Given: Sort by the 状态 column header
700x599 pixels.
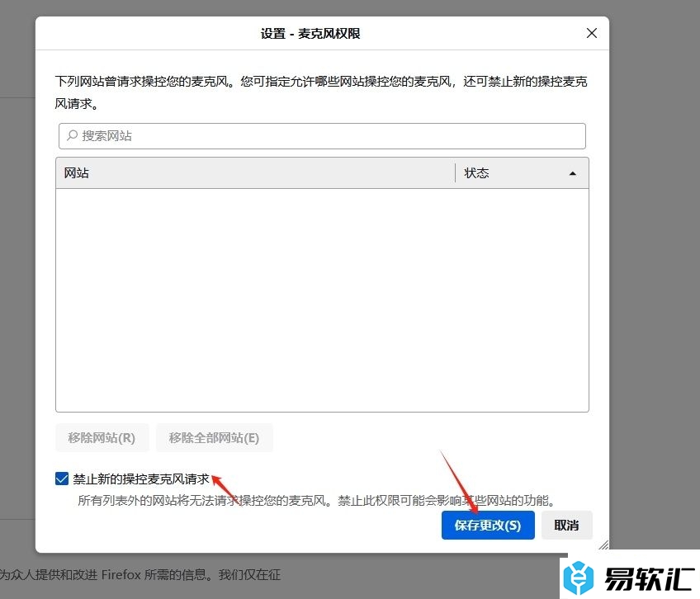Looking at the screenshot, I should pos(522,172).
